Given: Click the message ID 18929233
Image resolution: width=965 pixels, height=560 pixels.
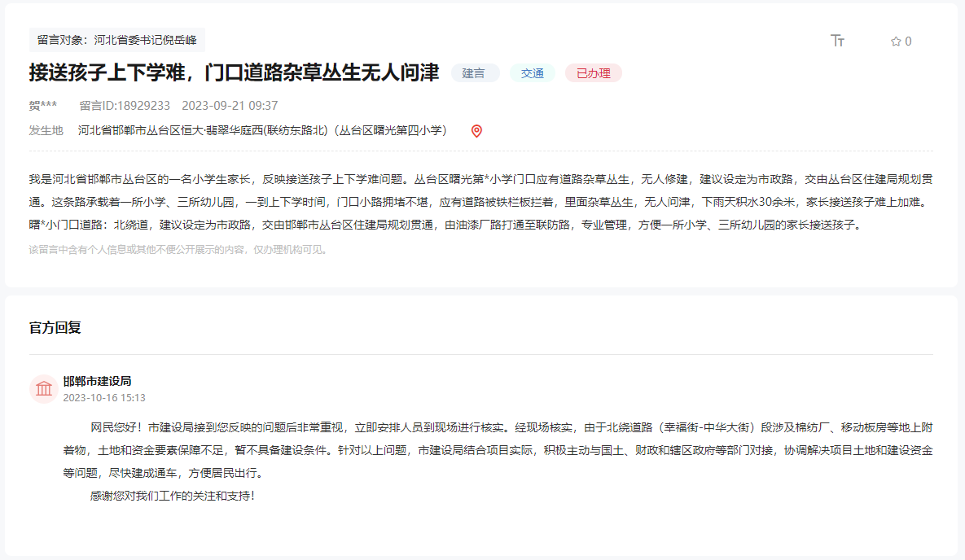Looking at the screenshot, I should 125,106.
